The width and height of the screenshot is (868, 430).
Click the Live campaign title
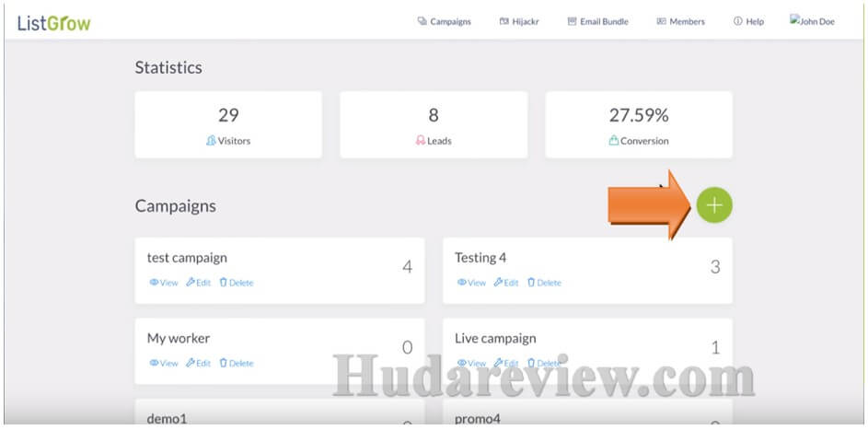pyautogui.click(x=495, y=338)
